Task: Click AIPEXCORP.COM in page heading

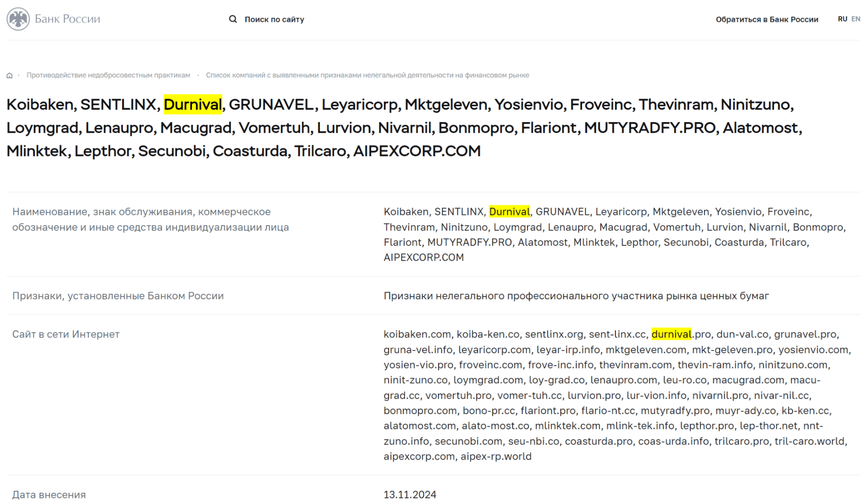Action: (x=417, y=151)
